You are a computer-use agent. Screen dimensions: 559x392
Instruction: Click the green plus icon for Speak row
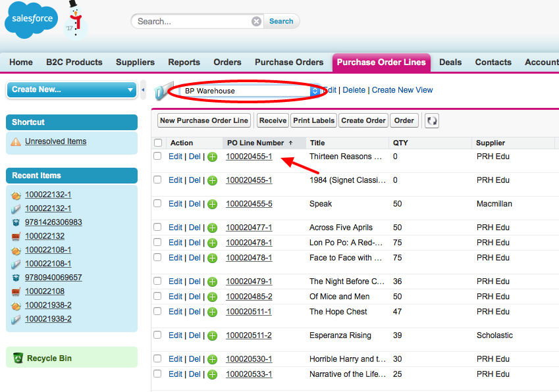(213, 205)
